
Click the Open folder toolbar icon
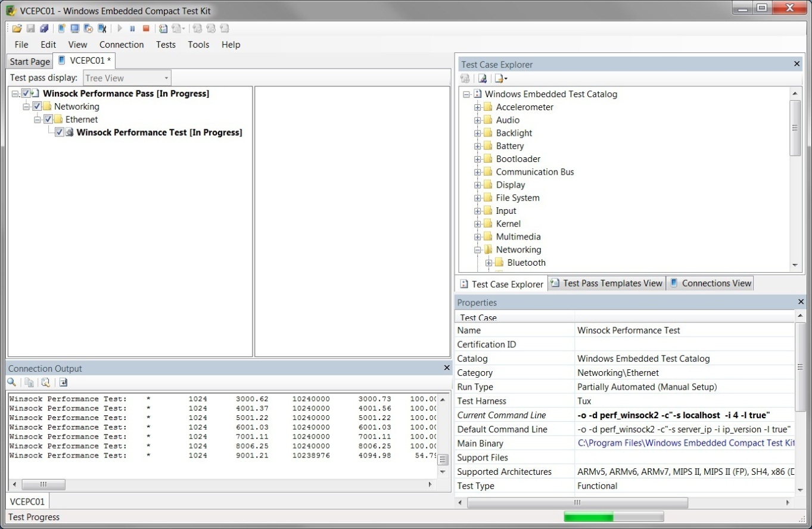point(17,28)
